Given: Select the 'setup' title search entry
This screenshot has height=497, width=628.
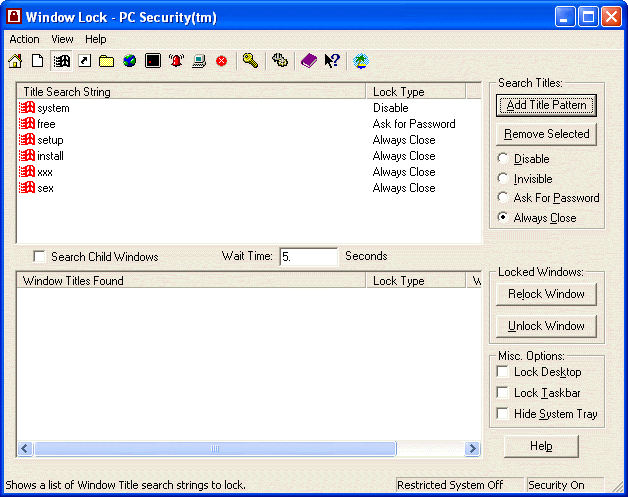Looking at the screenshot, I should pyautogui.click(x=50, y=140).
